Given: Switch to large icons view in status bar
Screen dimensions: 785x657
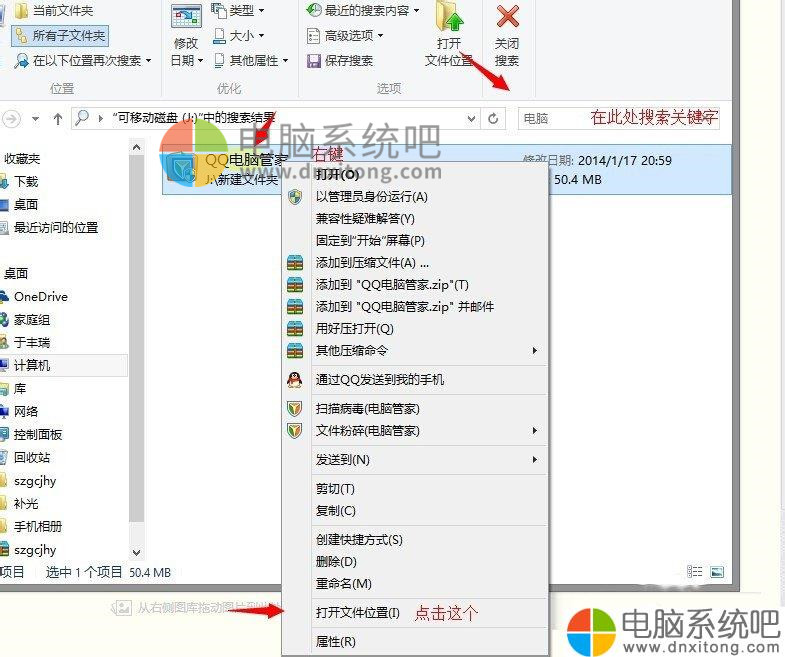Looking at the screenshot, I should pyautogui.click(x=717, y=571).
